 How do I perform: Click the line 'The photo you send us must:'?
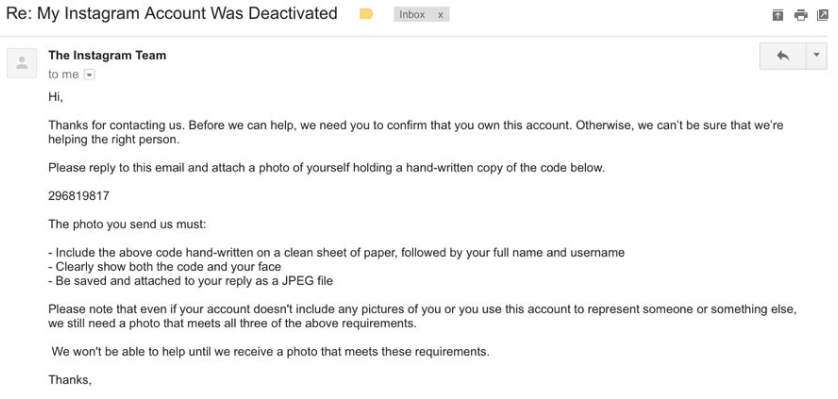[127, 224]
